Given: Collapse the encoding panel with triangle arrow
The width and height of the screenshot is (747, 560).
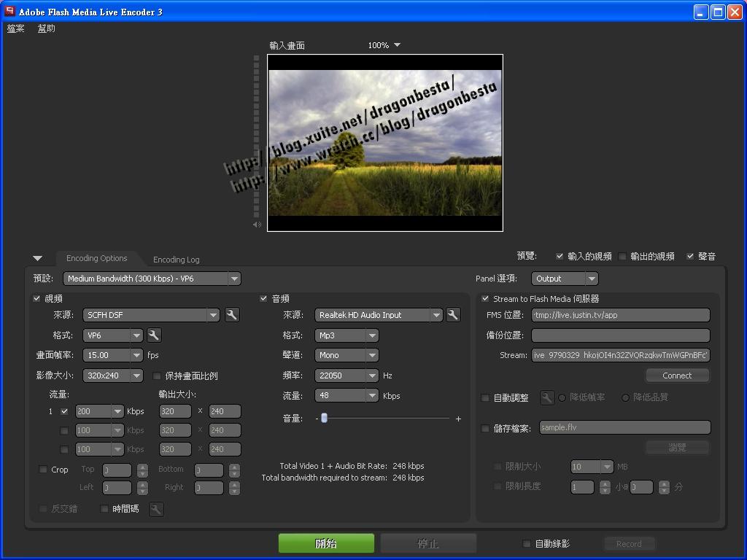Looking at the screenshot, I should click(x=37, y=258).
